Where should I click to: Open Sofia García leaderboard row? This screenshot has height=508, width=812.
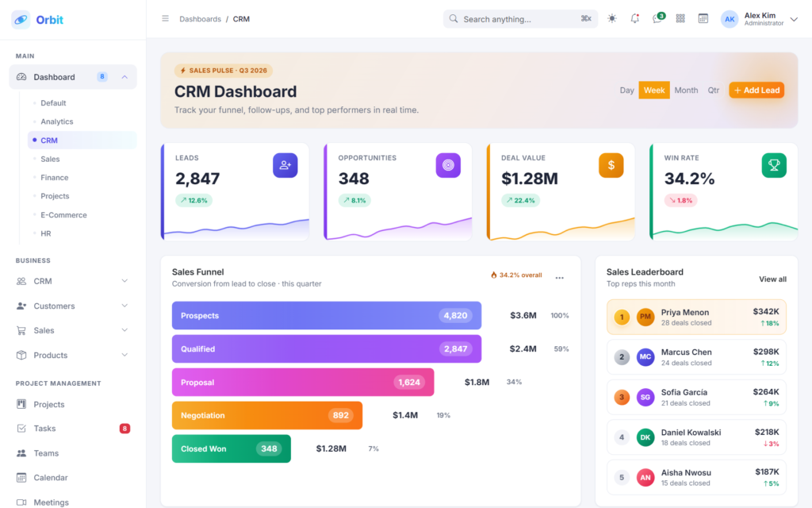point(696,397)
